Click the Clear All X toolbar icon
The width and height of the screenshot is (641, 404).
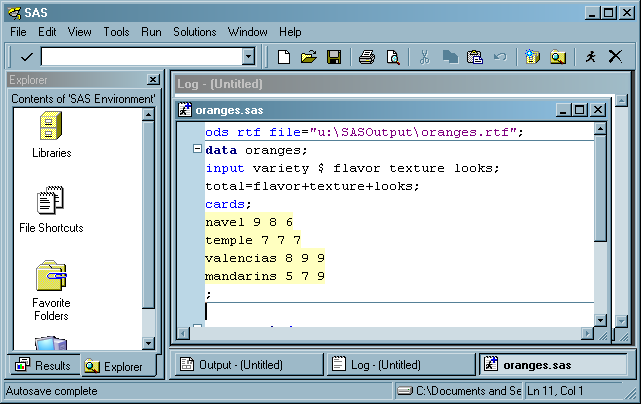[615, 57]
